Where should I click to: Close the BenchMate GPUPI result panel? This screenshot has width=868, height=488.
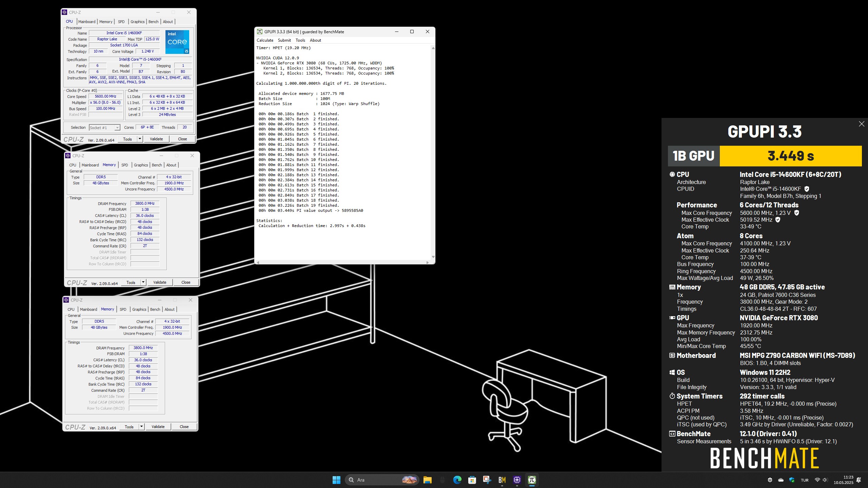[x=862, y=124]
